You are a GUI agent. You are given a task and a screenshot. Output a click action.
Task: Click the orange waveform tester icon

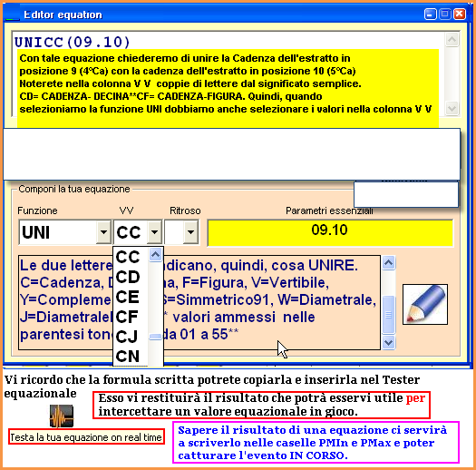click(62, 416)
